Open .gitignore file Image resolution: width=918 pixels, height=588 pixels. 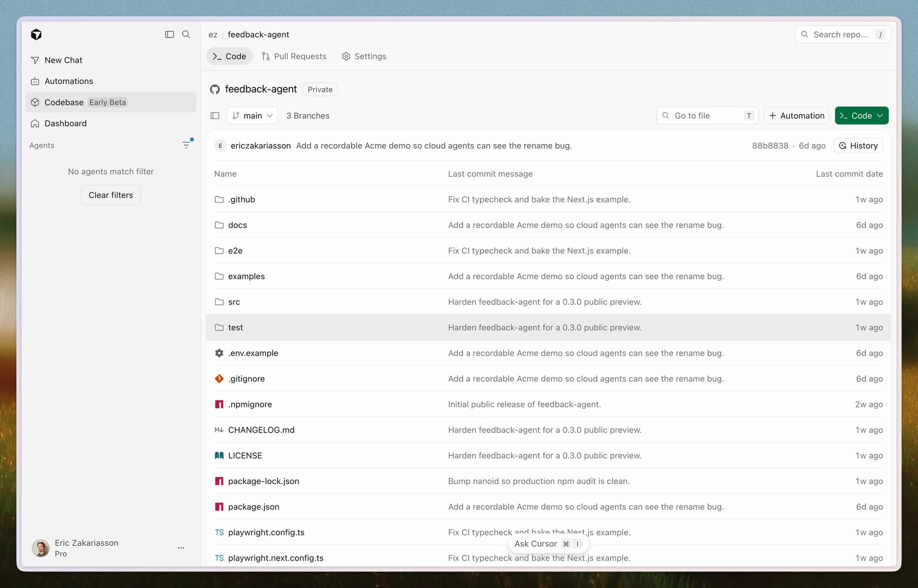pos(247,379)
